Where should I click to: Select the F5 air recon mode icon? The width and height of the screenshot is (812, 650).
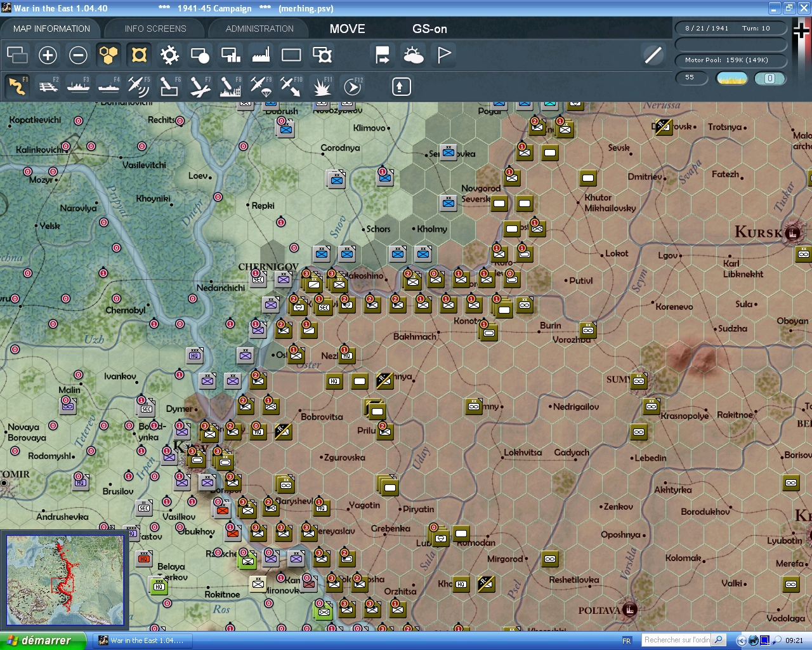click(x=139, y=86)
